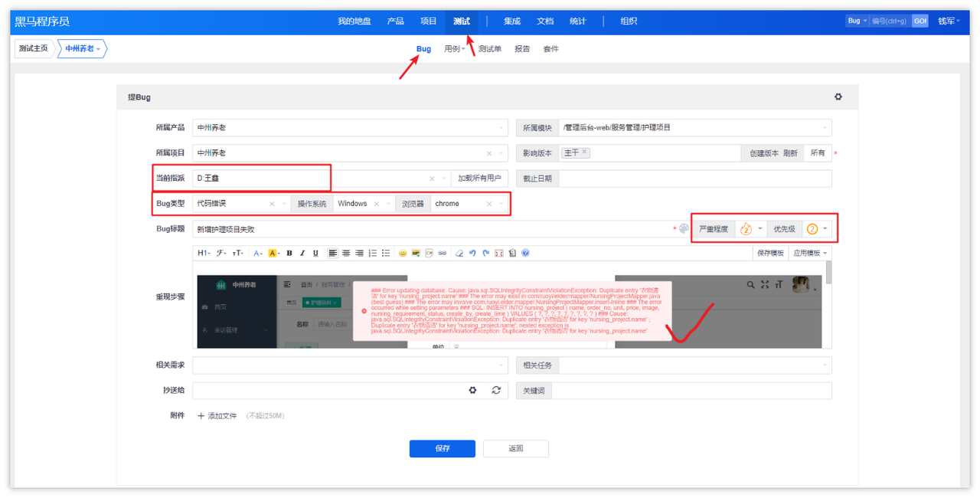The image size is (980, 498).
Task: Align editor text to the left
Action: click(333, 253)
